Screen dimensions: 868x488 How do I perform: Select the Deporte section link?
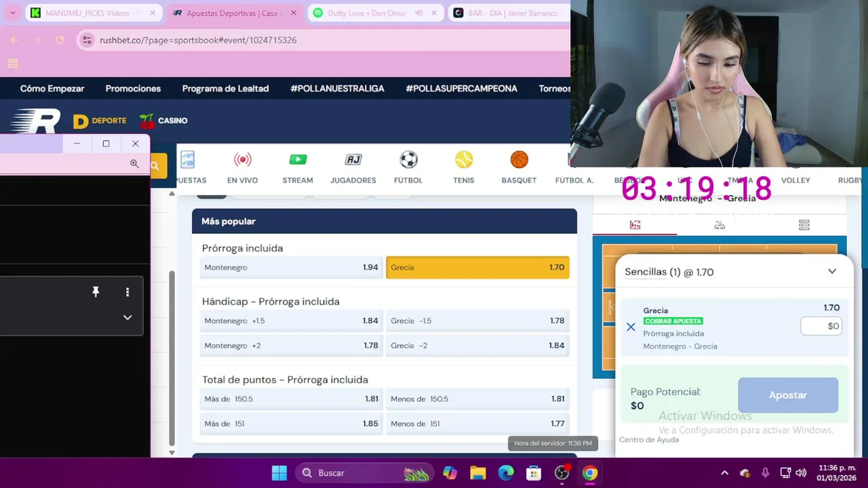(x=100, y=121)
